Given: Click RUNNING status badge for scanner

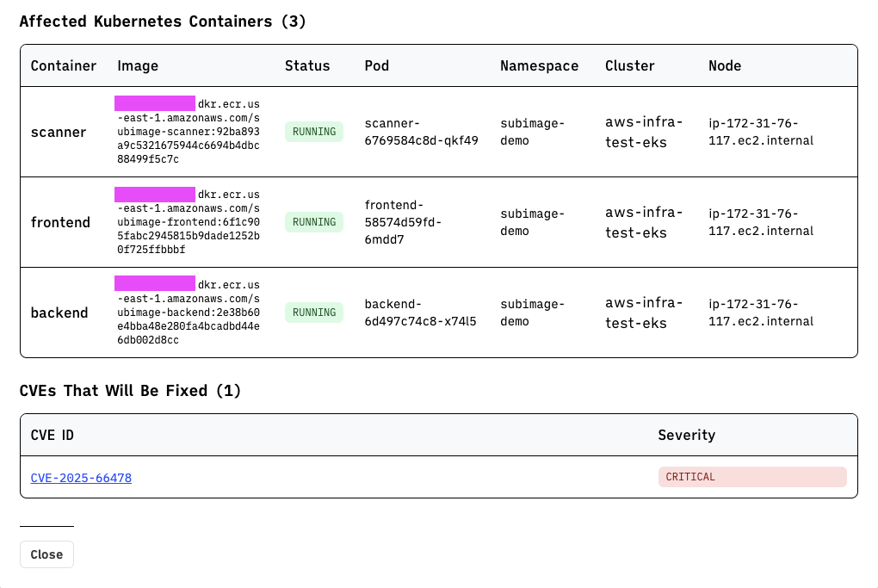Looking at the screenshot, I should (x=313, y=132).
